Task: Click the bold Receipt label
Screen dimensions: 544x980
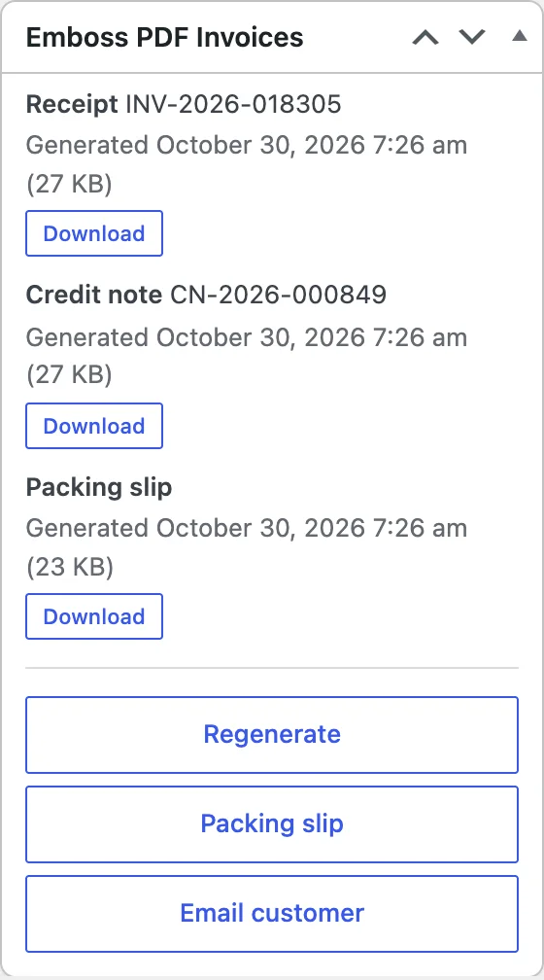Action: [72, 104]
